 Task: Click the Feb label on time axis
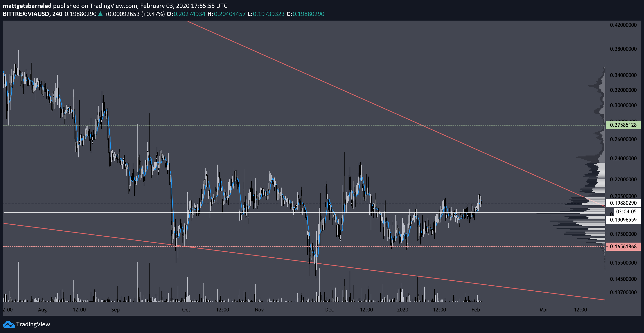476,310
